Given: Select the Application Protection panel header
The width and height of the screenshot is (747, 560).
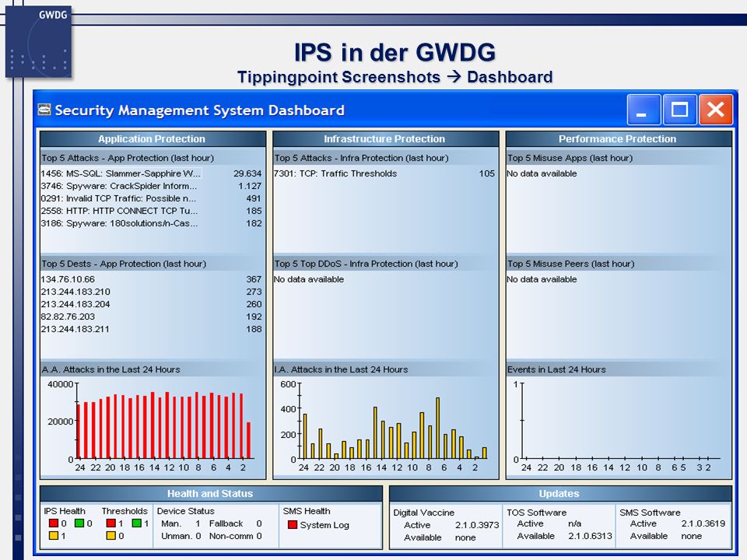Looking at the screenshot, I should (x=153, y=138).
